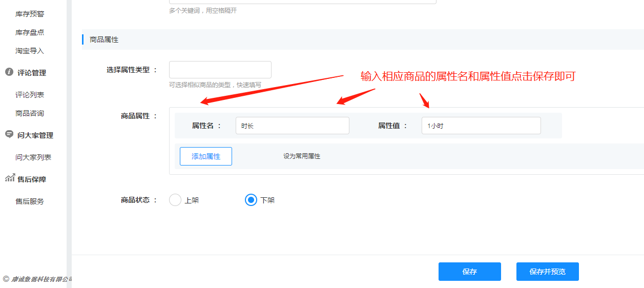Click the 保存并预览 button
The height and width of the screenshot is (288, 644).
(x=547, y=272)
